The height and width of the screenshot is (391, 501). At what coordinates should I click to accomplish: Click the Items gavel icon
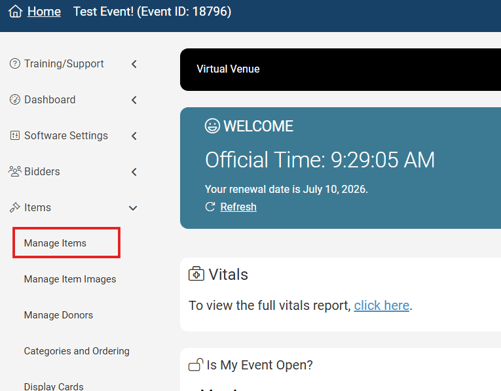(x=15, y=207)
